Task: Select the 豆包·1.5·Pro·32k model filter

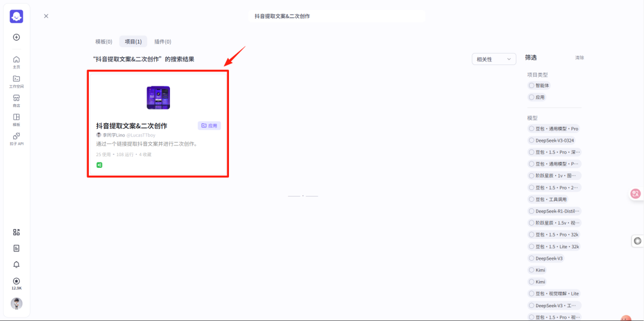Action: [554, 235]
